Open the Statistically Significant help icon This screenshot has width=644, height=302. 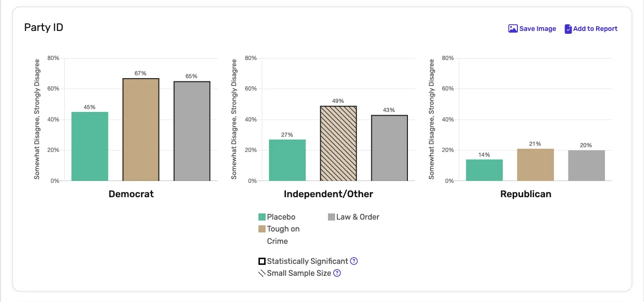coord(354,261)
